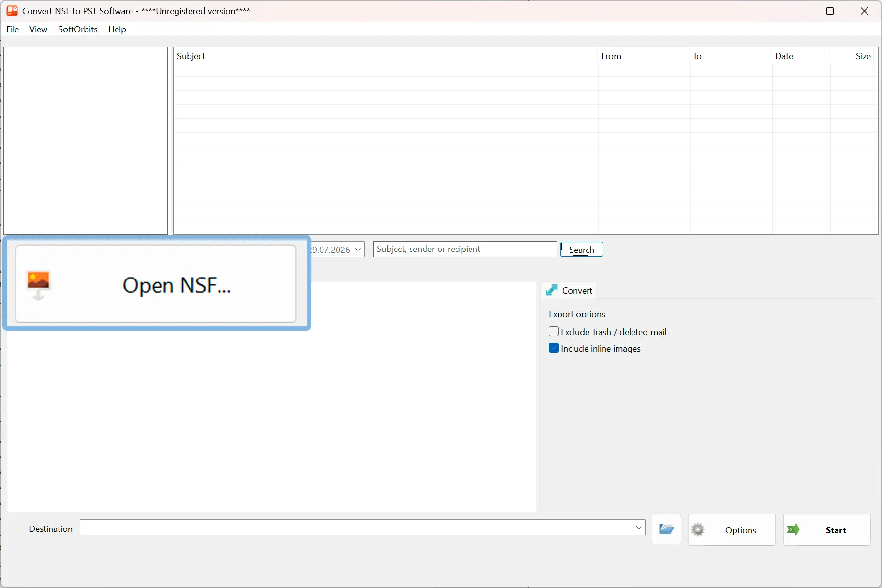Expand the date dropdown showing 07.2026

(x=358, y=250)
